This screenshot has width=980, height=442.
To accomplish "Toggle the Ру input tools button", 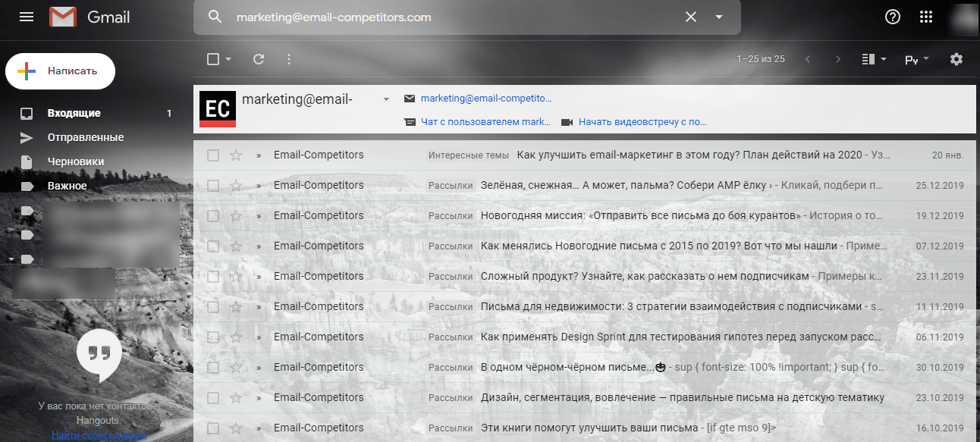I will (911, 60).
